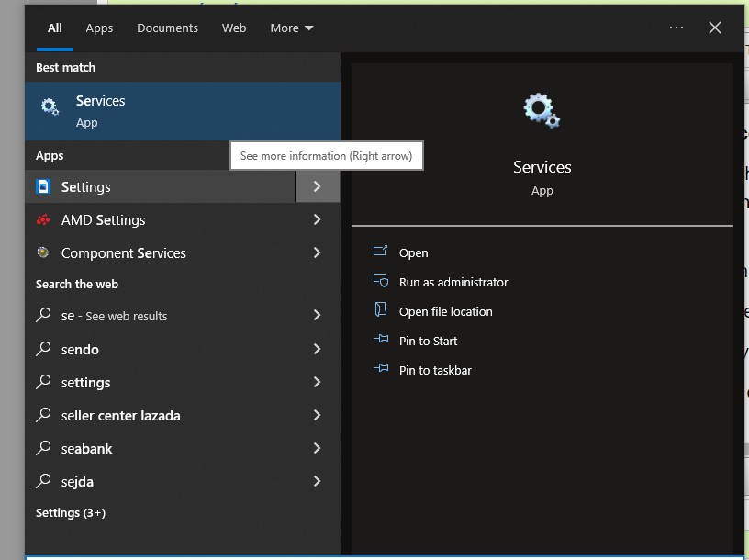This screenshot has height=560, width=749.
Task: Switch to the Documents tab
Action: click(167, 28)
